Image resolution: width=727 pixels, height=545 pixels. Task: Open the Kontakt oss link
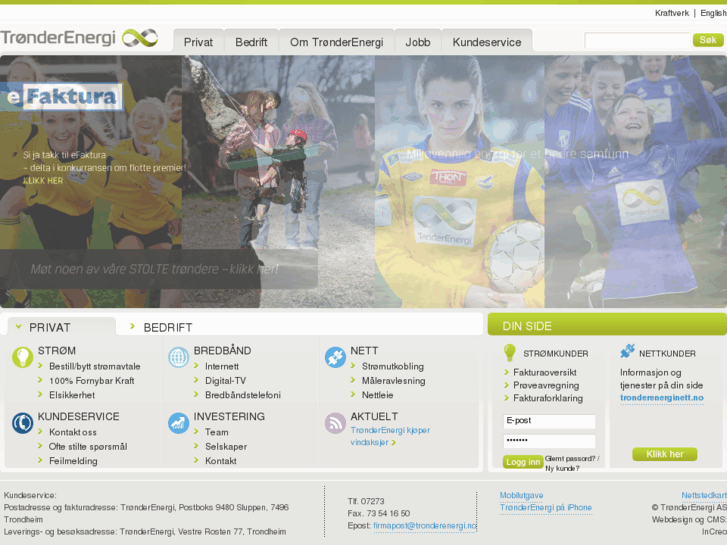(73, 432)
